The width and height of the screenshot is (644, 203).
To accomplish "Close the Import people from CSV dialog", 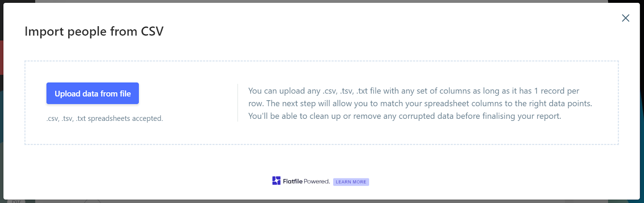I will 625,18.
